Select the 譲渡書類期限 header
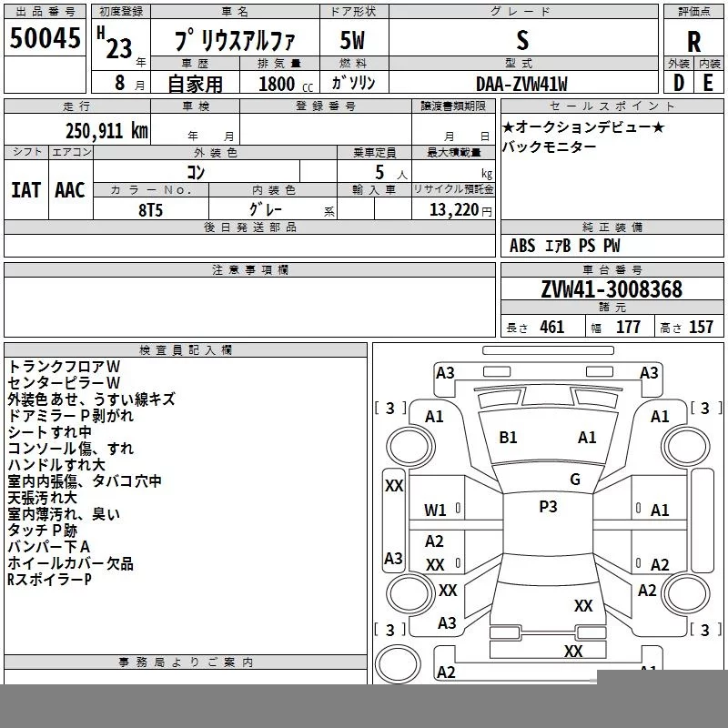The width and height of the screenshot is (728, 728). point(453,106)
